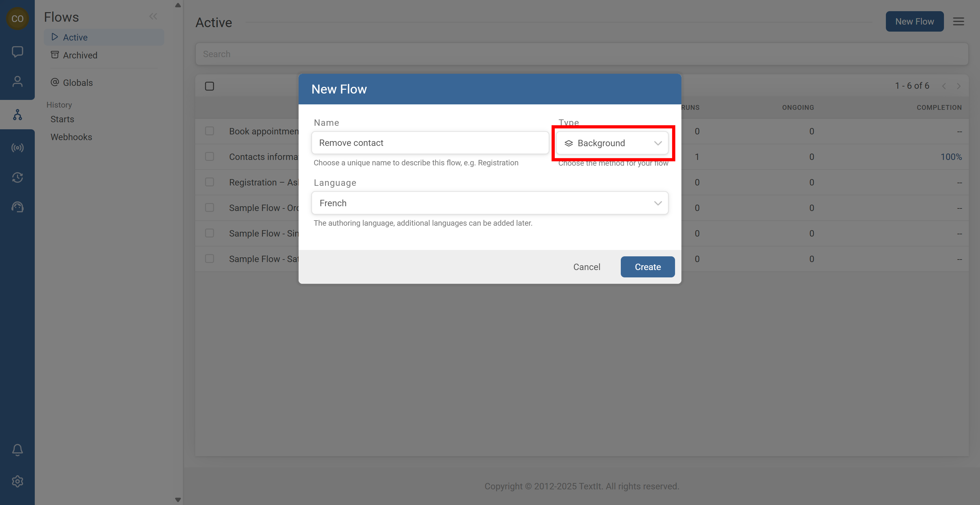The height and width of the screenshot is (505, 980).
Task: Open the Campaigns clock icon in sidebar
Action: [x=17, y=177]
